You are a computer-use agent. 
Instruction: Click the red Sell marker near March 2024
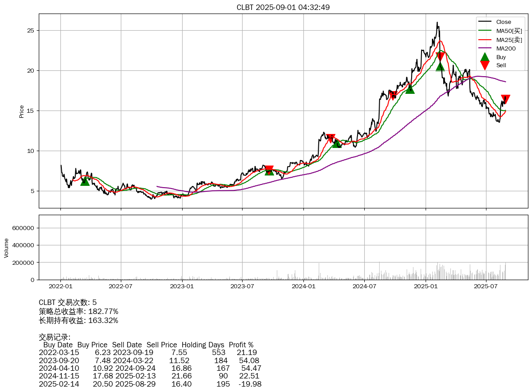(331, 138)
